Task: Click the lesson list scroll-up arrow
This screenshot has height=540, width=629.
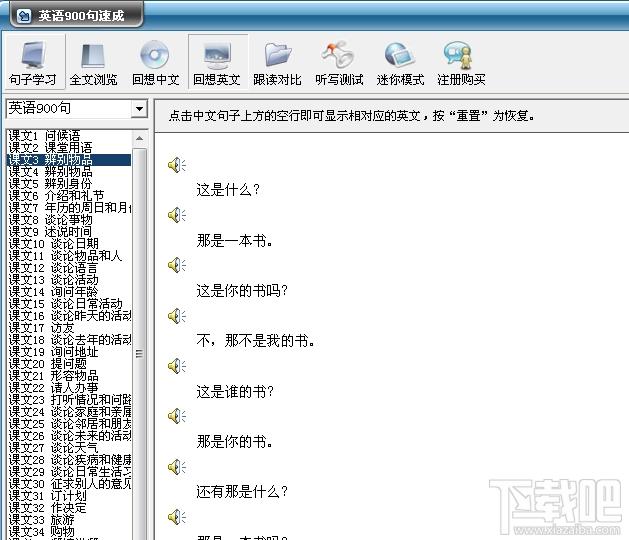Action: (x=139, y=139)
